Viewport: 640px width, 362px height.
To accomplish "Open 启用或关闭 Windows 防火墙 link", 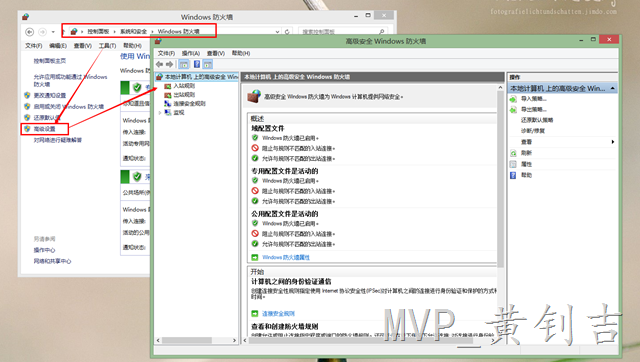I will pos(69,107).
